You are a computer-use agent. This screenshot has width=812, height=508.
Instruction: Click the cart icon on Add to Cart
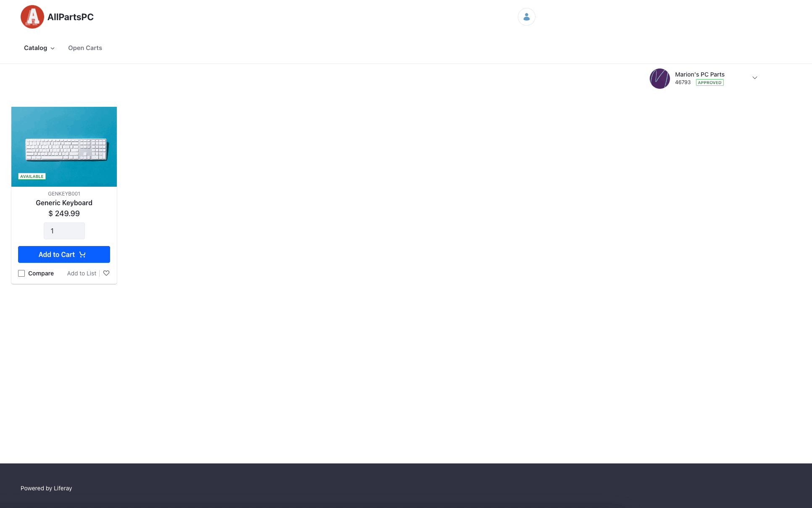tap(82, 254)
